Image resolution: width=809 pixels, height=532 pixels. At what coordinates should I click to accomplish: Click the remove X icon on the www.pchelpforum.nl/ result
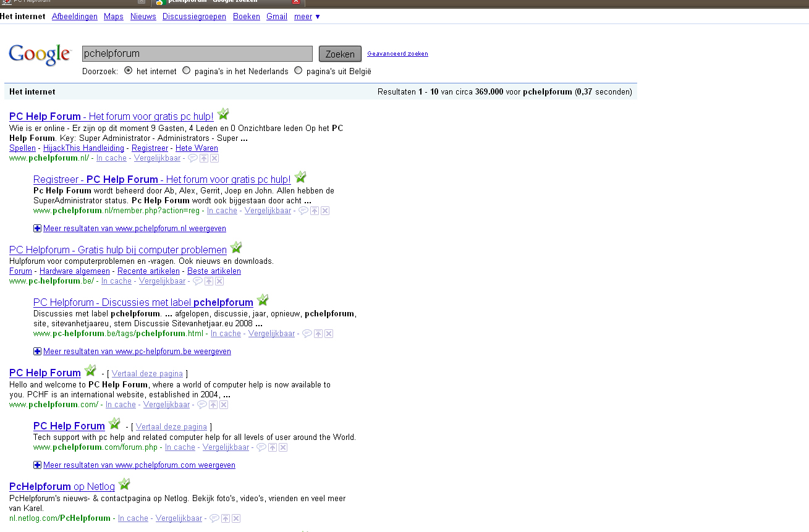pyautogui.click(x=214, y=158)
